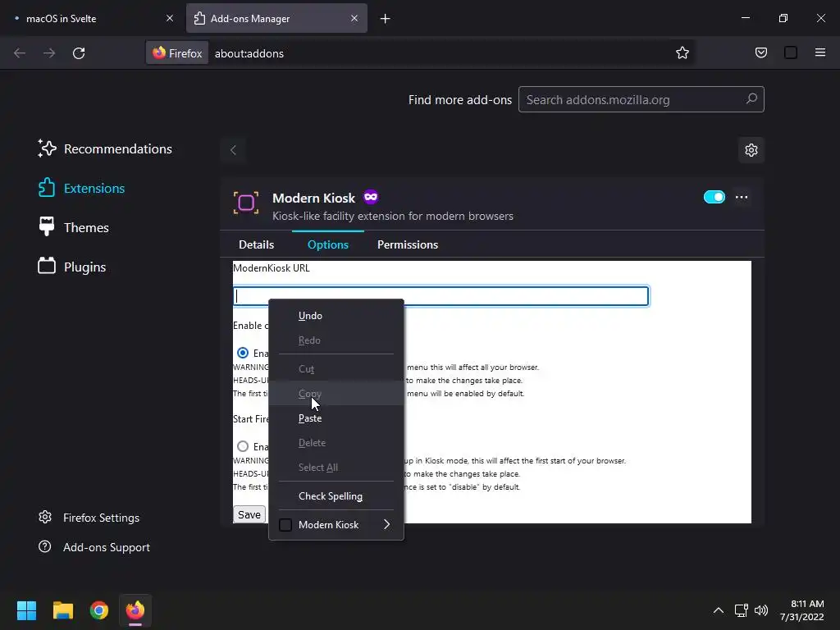Viewport: 840px width, 630px height.
Task: Switch to the Permissions tab
Action: (x=407, y=244)
